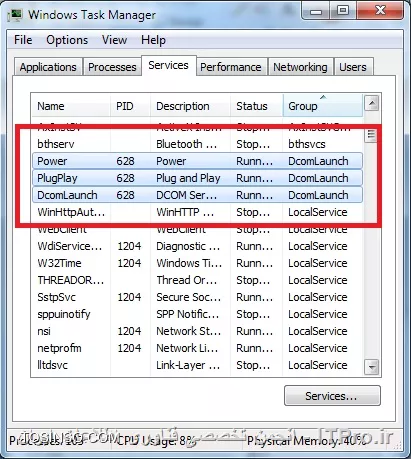Image resolution: width=411 pixels, height=459 pixels.
Task: Switch to the Performance tab
Action: tap(231, 67)
